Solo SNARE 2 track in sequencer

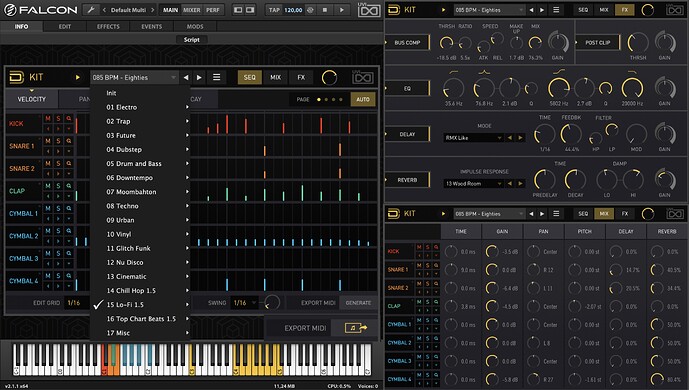(58, 163)
